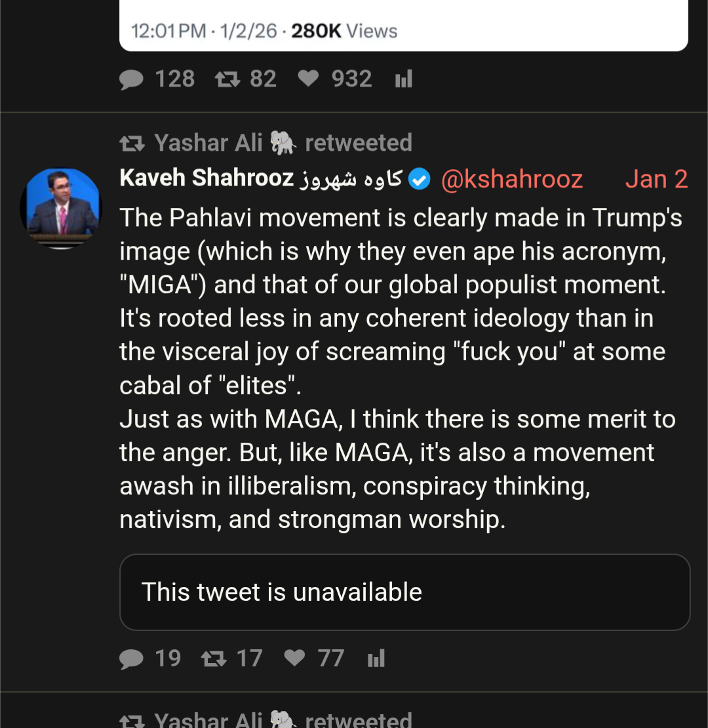Like Kaveh Shahrooz's tweet
708x728 pixels.
pyautogui.click(x=294, y=658)
